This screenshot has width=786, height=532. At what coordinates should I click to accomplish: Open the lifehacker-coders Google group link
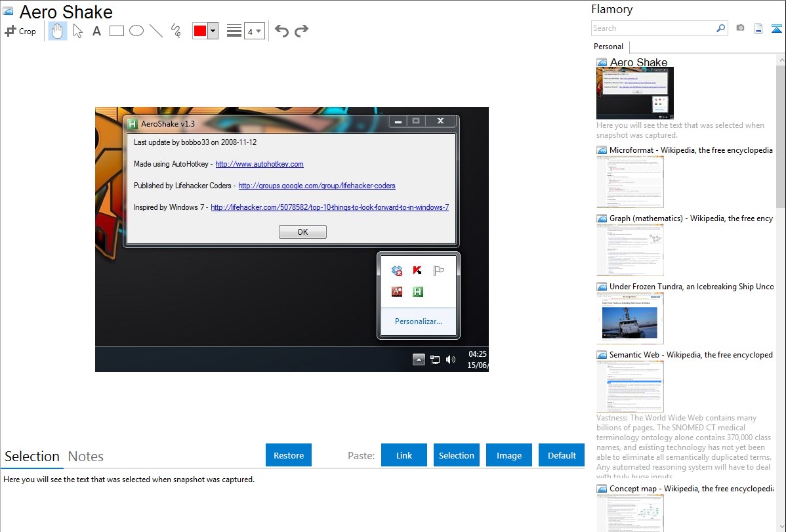click(317, 186)
